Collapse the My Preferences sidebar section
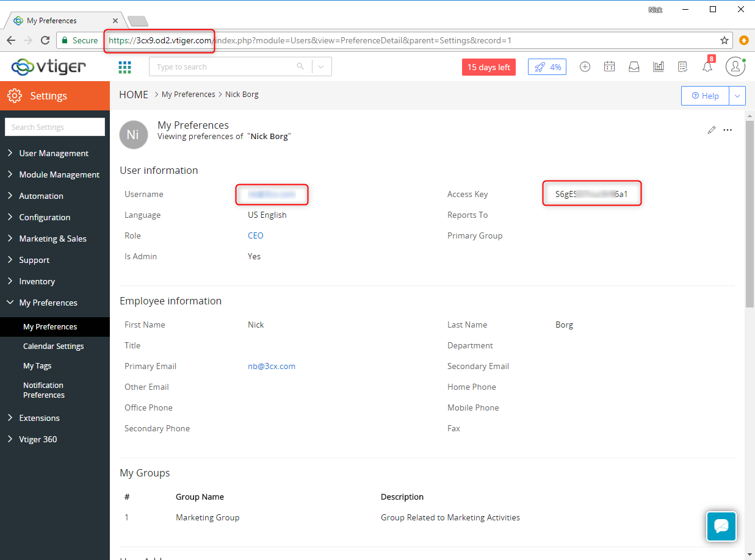 coord(48,303)
